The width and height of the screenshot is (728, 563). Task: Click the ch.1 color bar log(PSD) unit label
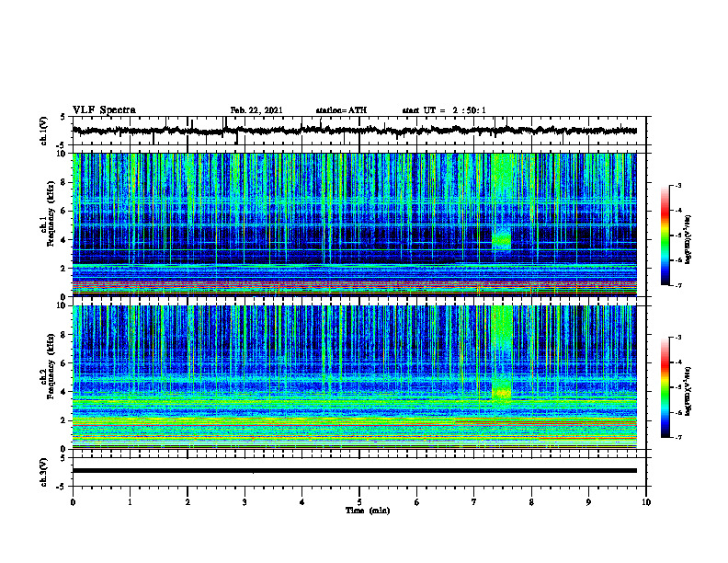point(688,240)
